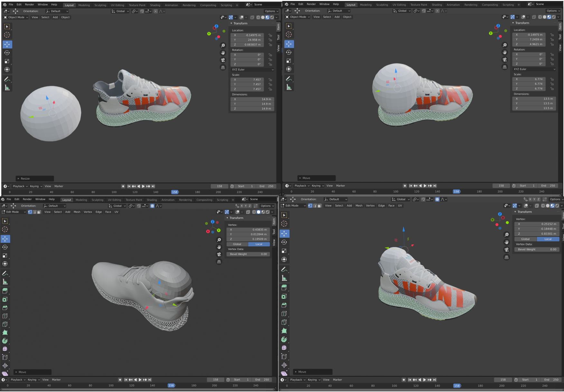Select the Measure tool in top-right window
Viewport: 564px width, 392px height.
(289, 87)
